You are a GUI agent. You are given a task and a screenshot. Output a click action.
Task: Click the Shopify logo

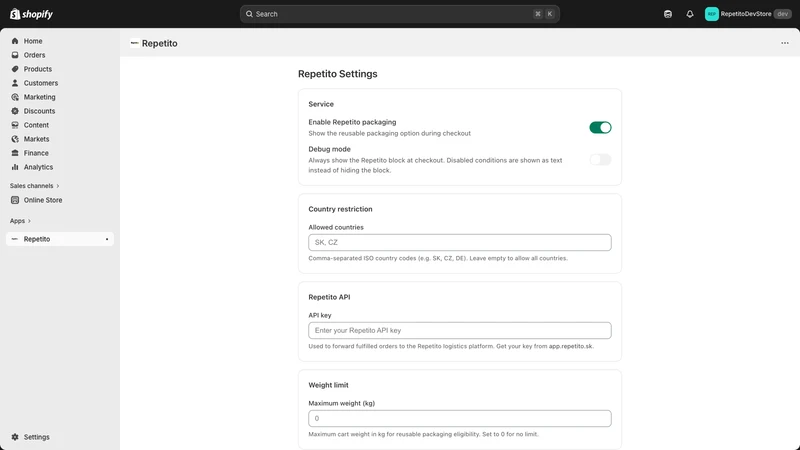click(x=31, y=14)
